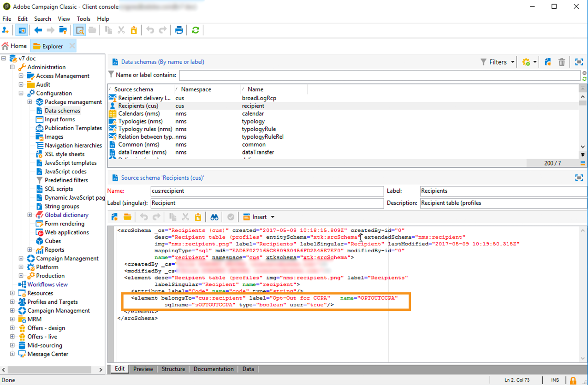Switch to the Structure tab
Viewport: 588px width, 385px height.
pyautogui.click(x=173, y=369)
